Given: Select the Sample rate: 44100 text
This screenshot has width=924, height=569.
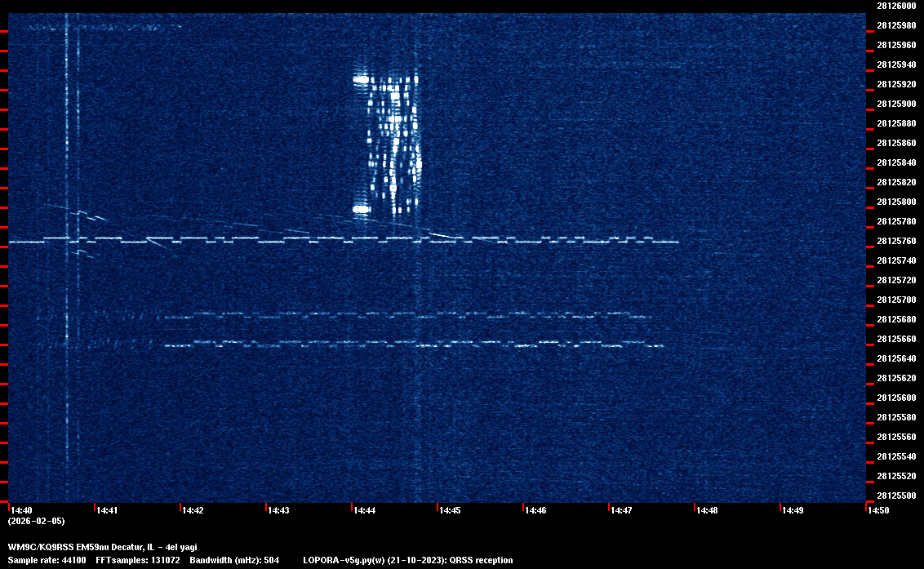Looking at the screenshot, I should point(45,560).
